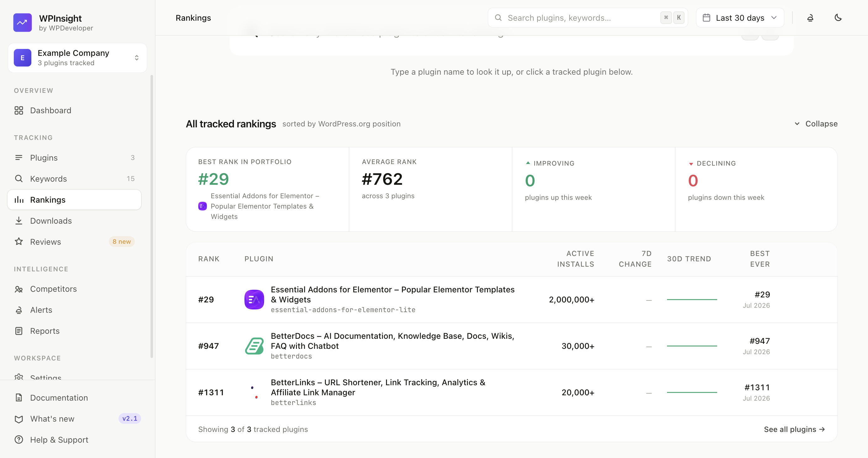
Task: Click the 7D Change column header
Action: point(635,259)
